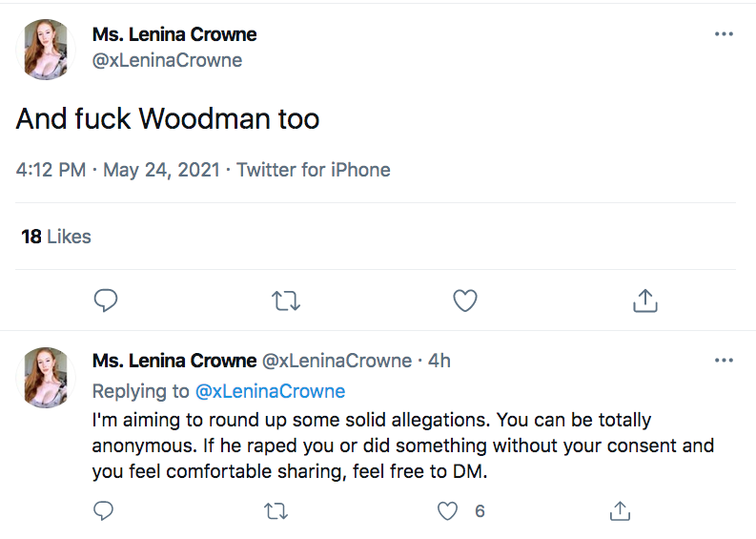Like the reply tweet with 6 likes
This screenshot has width=756, height=539.
pyautogui.click(x=448, y=511)
